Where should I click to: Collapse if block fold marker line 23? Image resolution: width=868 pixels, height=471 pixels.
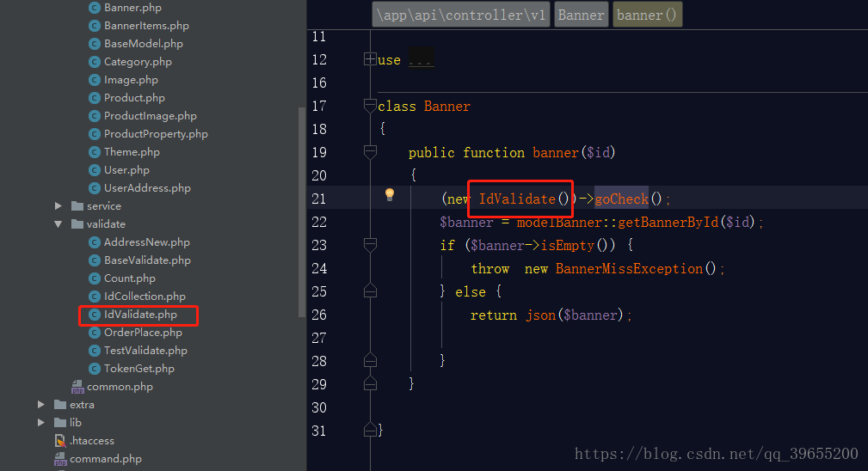click(370, 245)
